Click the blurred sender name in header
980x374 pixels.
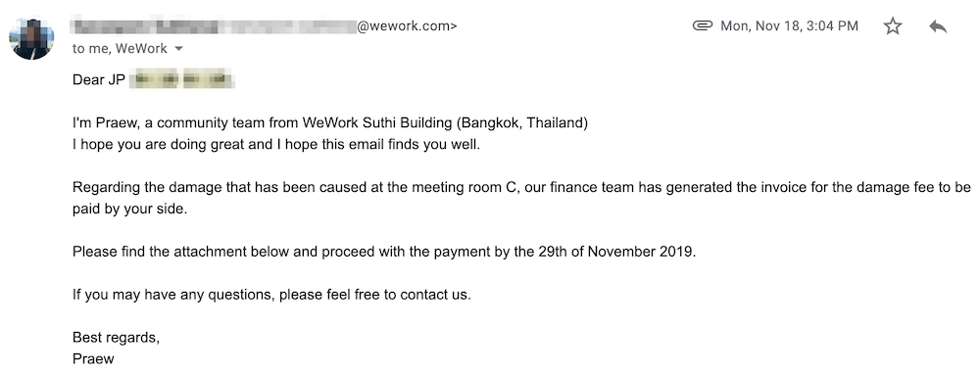[145, 26]
